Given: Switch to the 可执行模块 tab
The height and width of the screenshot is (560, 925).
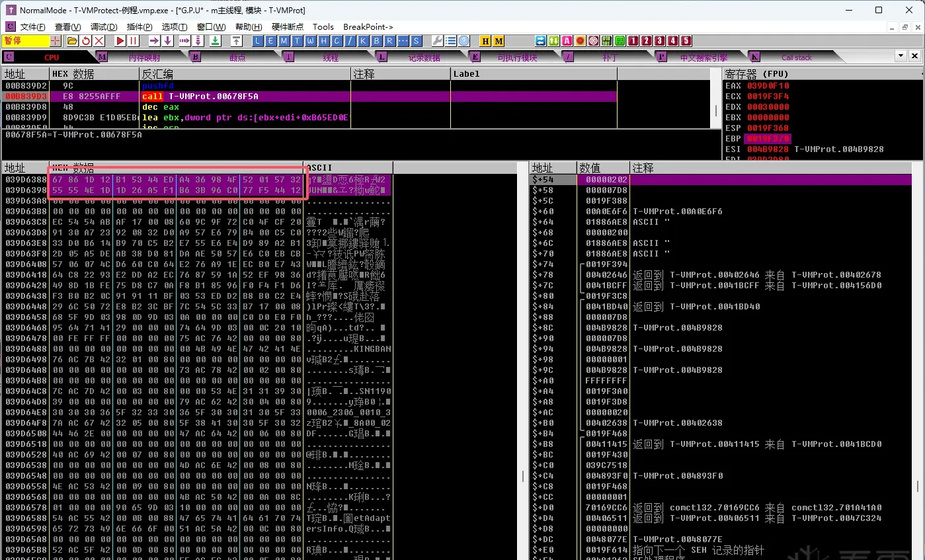Looking at the screenshot, I should pos(517,58).
